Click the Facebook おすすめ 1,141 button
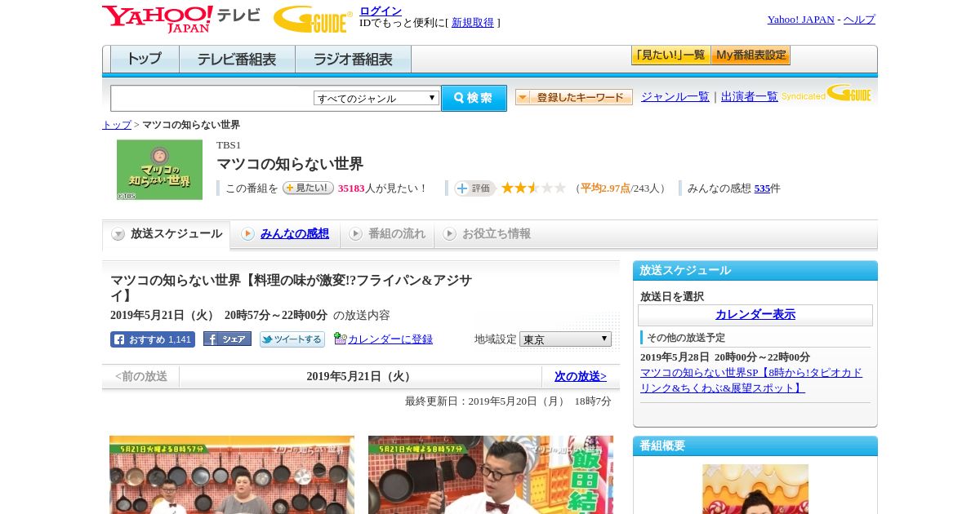 [x=153, y=339]
